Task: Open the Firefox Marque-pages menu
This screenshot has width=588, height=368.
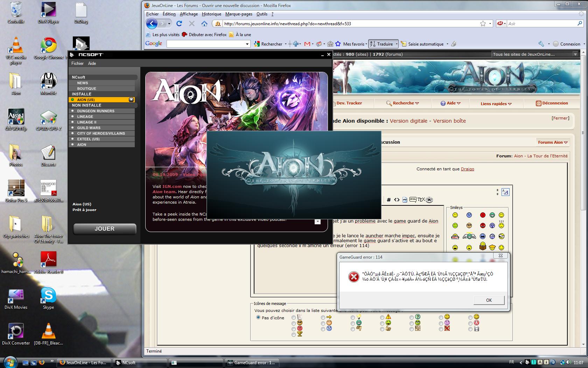Action: click(239, 14)
